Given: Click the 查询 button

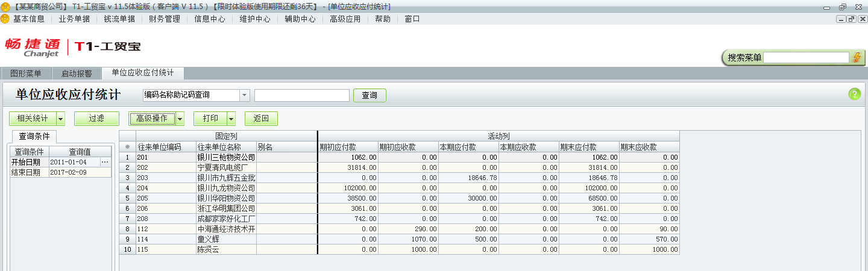Looking at the screenshot, I should [369, 95].
